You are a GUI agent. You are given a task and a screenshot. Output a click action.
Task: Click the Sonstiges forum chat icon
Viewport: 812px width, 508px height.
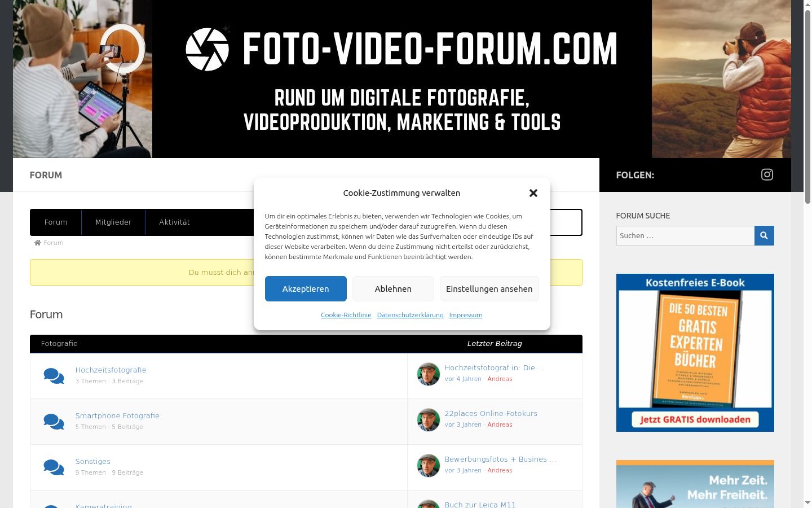[54, 467]
